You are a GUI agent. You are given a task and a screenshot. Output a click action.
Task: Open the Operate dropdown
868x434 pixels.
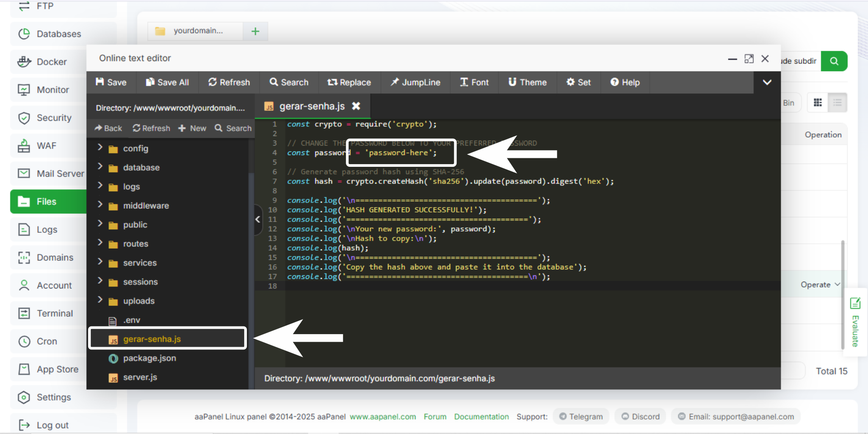tap(820, 285)
